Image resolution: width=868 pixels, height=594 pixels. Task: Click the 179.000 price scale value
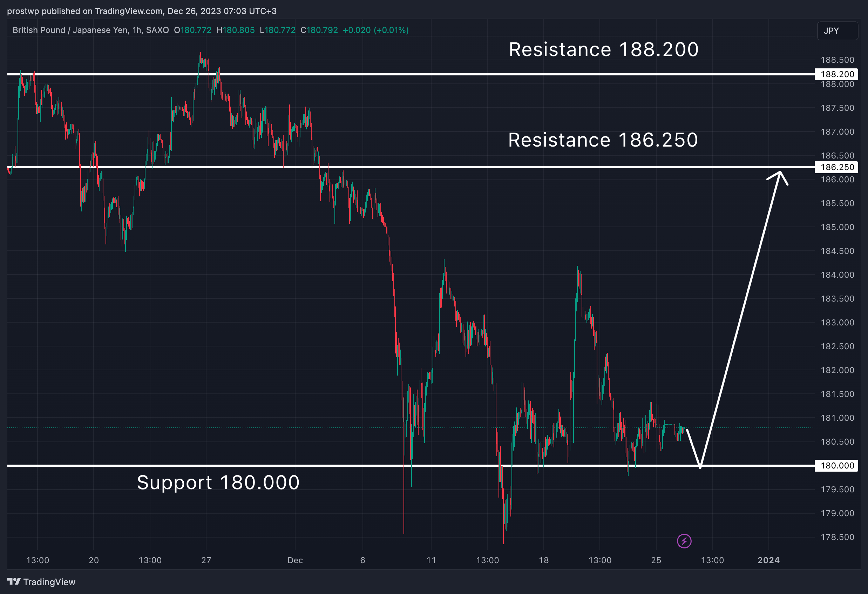click(838, 513)
